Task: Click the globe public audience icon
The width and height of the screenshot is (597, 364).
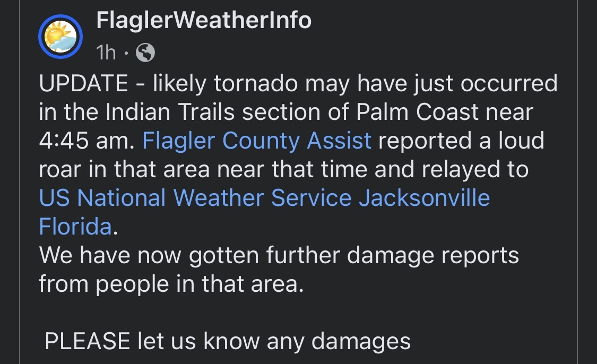Action: [x=145, y=53]
